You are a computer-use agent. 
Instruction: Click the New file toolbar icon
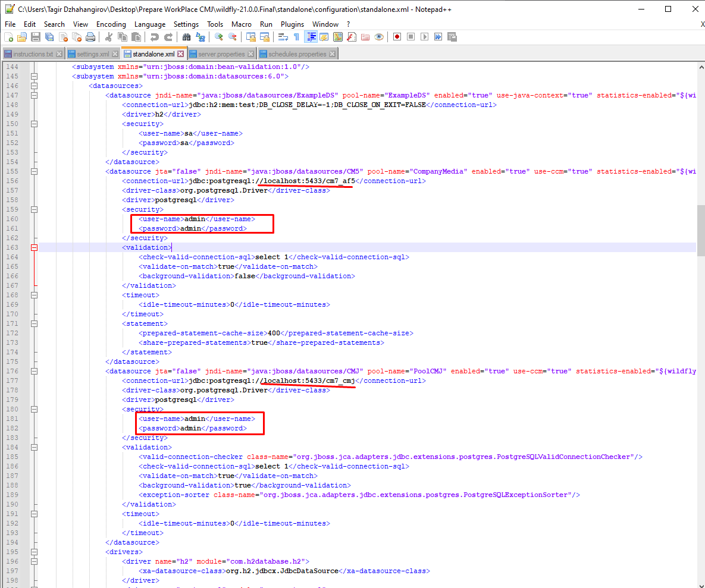(8, 37)
